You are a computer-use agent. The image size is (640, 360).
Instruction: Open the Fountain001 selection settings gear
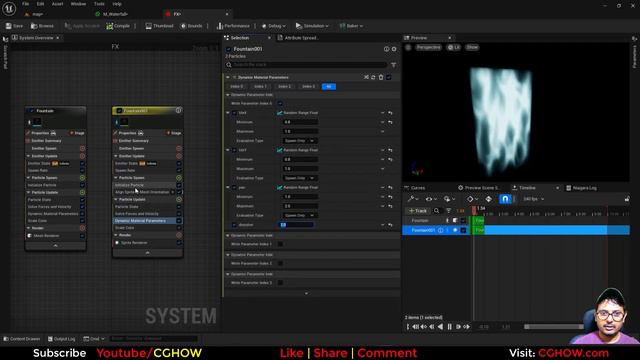pyautogui.click(x=394, y=49)
